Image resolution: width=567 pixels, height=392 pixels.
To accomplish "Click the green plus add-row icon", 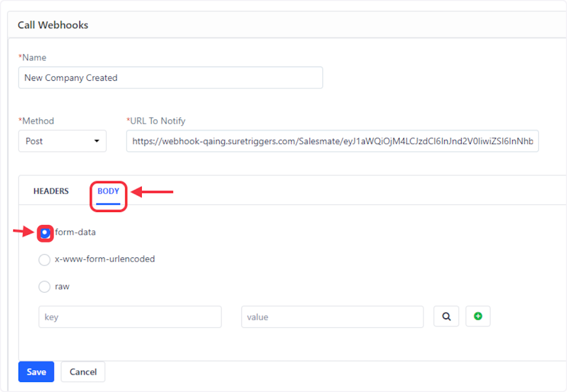I will [x=478, y=317].
